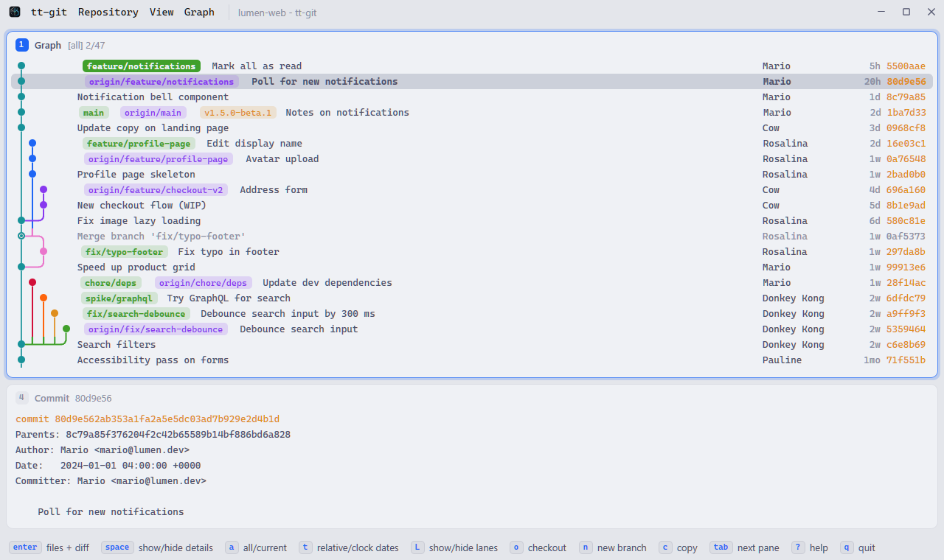Select the origin/feature/notifications ref label

click(162, 82)
